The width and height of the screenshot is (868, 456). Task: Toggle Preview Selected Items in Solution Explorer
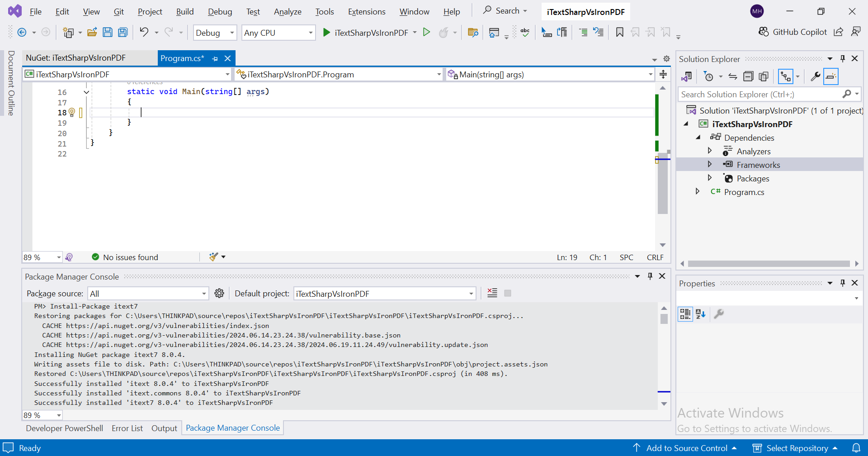point(831,76)
